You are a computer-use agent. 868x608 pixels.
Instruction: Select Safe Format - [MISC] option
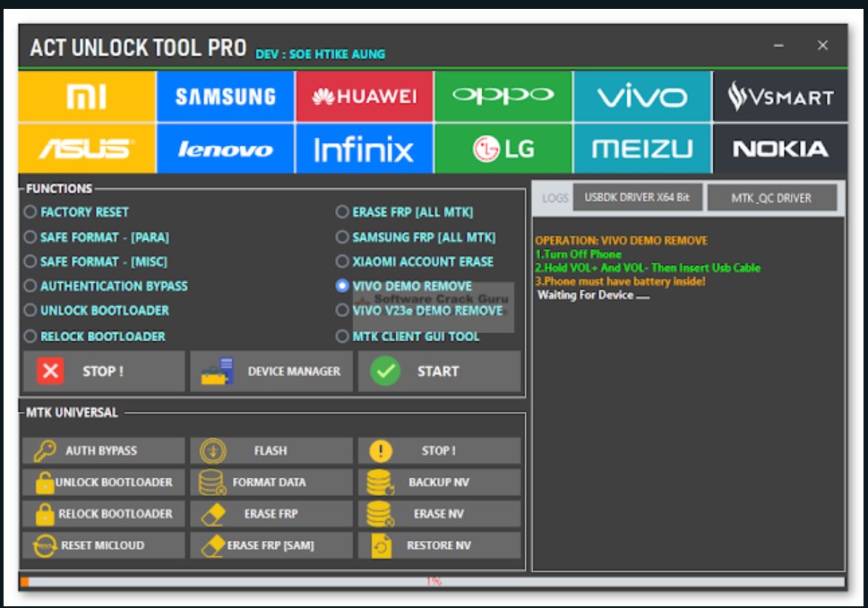(x=96, y=261)
